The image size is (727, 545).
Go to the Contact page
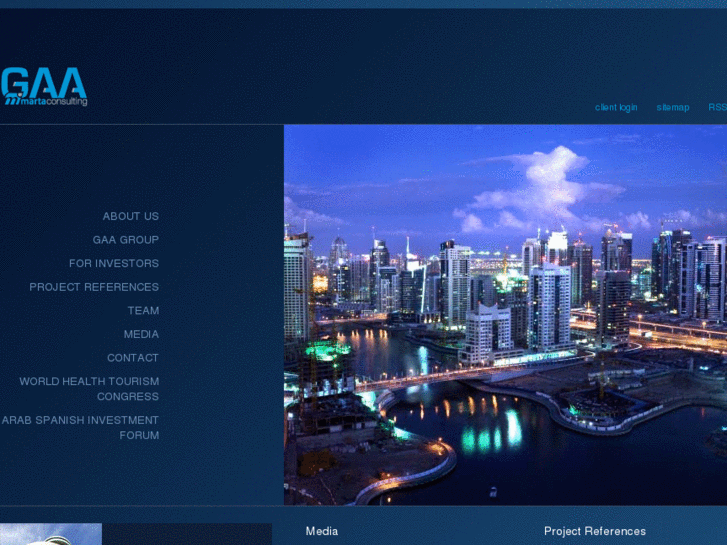pyautogui.click(x=133, y=358)
